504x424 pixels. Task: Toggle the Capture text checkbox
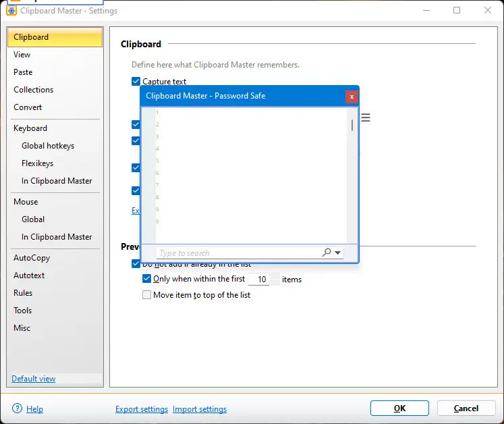136,81
